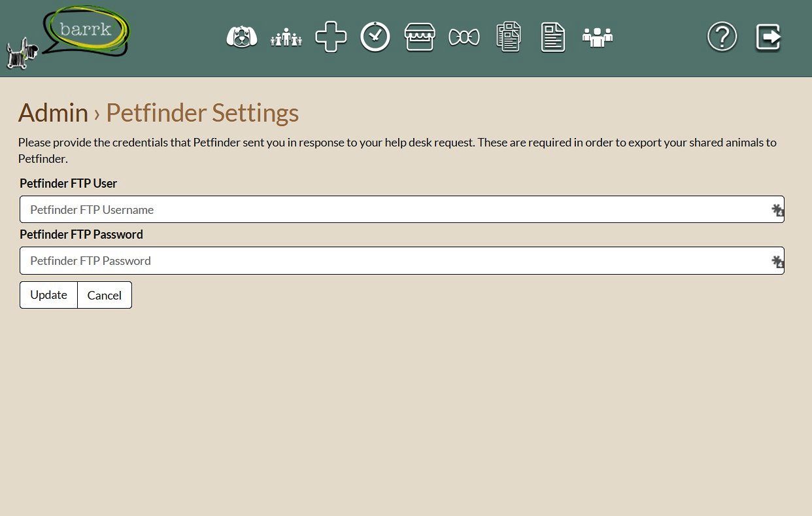This screenshot has height=516, width=812.
Task: Open the stacked documents icon
Action: 509,37
